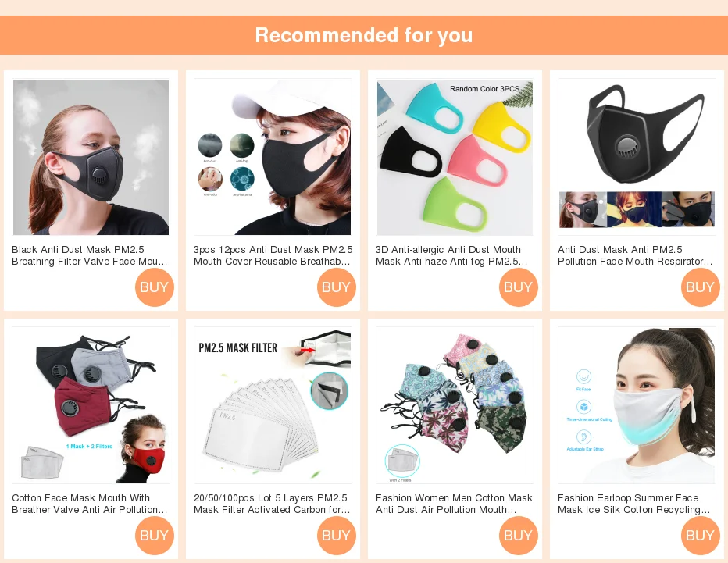Click BUY for 5 Layers PM2.5 Mask Filter

point(336,535)
